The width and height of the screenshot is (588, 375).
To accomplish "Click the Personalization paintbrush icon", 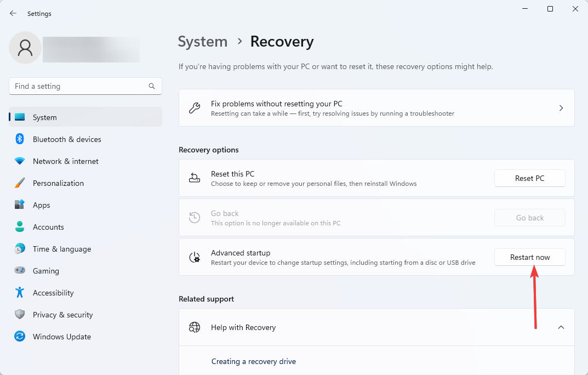I will coord(20,183).
